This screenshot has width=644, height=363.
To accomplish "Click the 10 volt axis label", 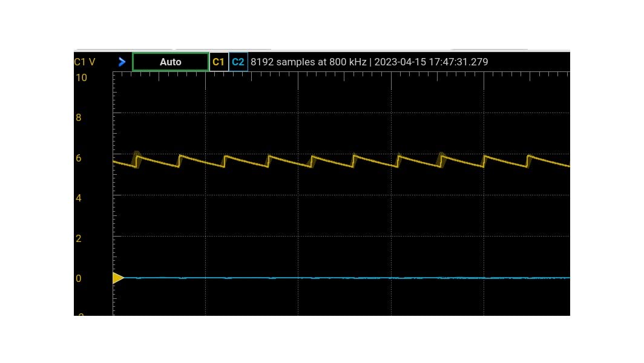I will click(81, 77).
